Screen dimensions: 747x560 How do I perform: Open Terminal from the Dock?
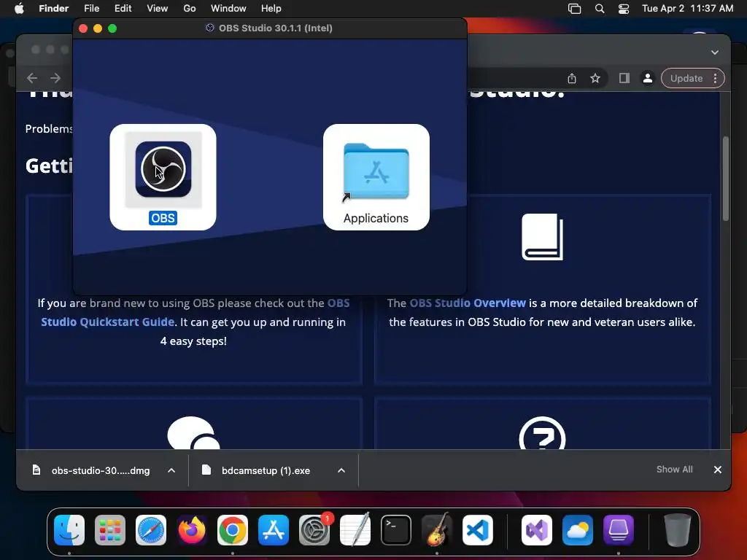point(396,530)
